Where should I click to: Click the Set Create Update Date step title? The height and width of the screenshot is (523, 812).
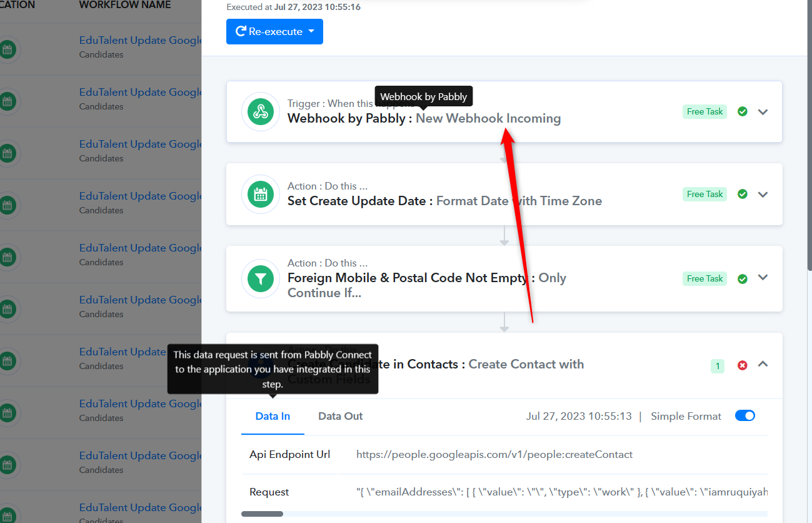click(444, 201)
